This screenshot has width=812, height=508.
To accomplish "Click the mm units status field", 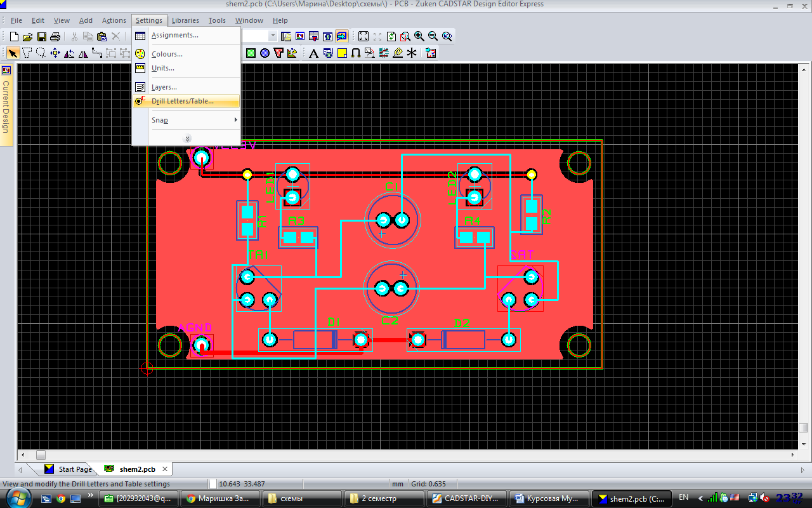I will click(x=398, y=484).
